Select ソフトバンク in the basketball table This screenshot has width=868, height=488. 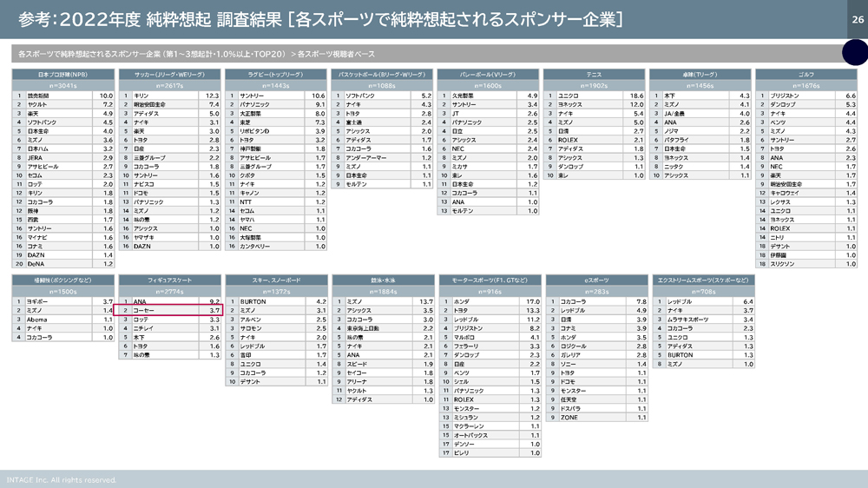tap(360, 96)
